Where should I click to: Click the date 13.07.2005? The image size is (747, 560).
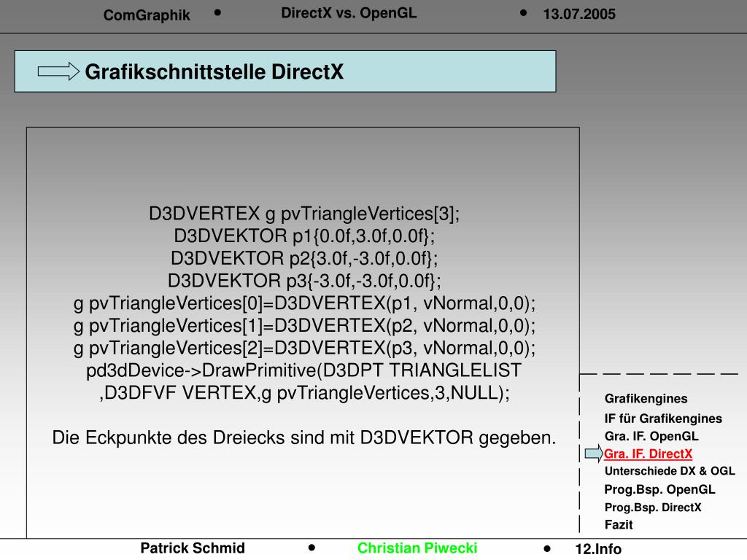pos(578,15)
